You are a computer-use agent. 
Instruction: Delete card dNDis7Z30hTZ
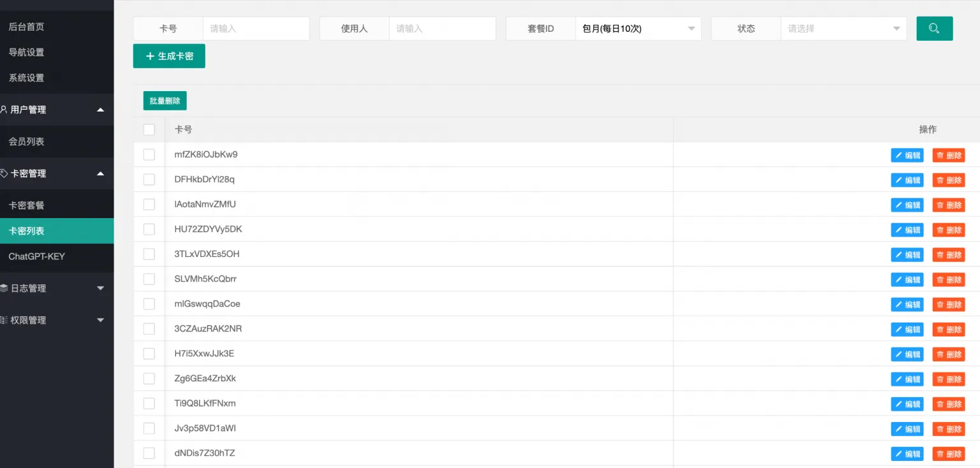[x=949, y=453]
